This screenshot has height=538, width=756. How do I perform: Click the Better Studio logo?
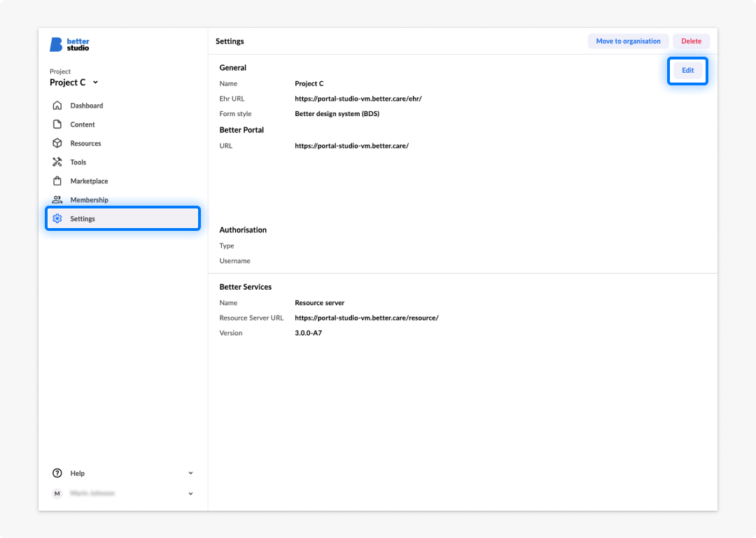coord(69,44)
